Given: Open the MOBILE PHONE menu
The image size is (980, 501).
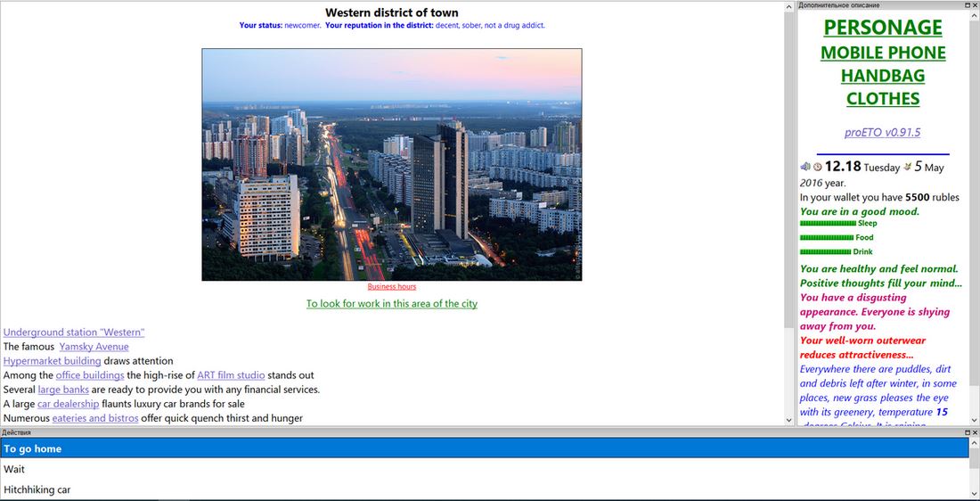Looking at the screenshot, I should (882, 53).
